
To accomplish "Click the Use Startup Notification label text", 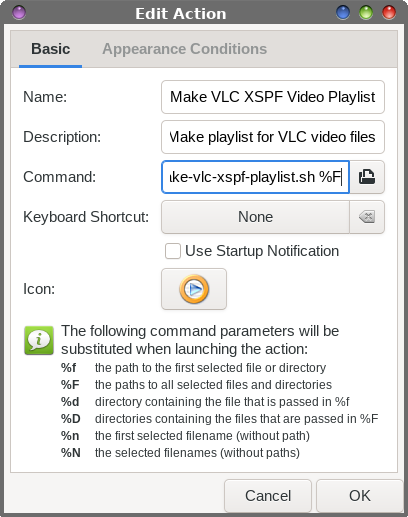I will pos(262,251).
